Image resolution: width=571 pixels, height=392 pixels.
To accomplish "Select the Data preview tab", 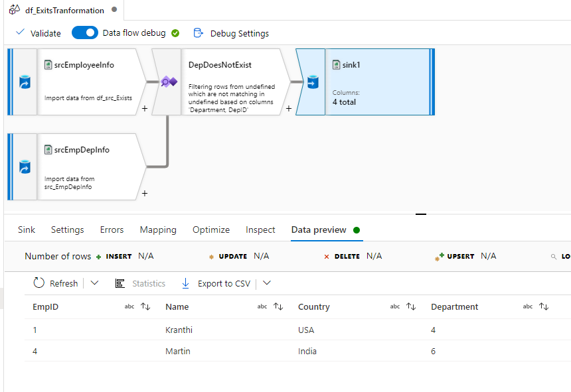I will coord(319,229).
